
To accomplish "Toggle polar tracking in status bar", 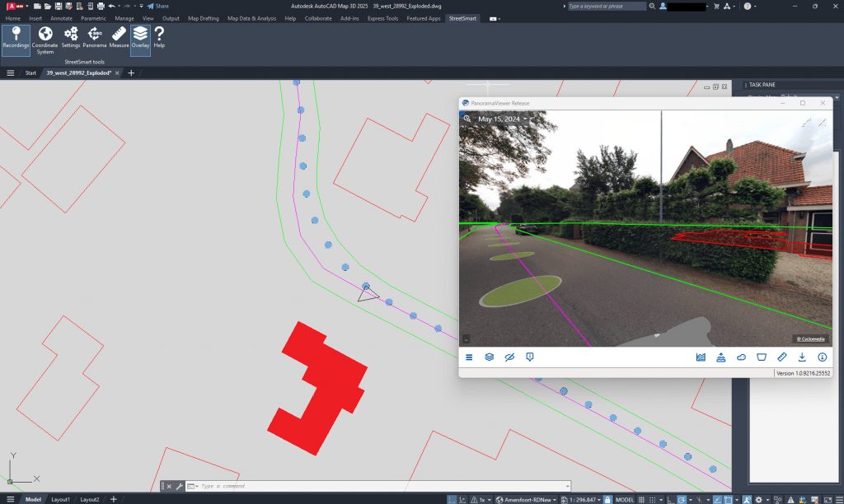I will 682,500.
